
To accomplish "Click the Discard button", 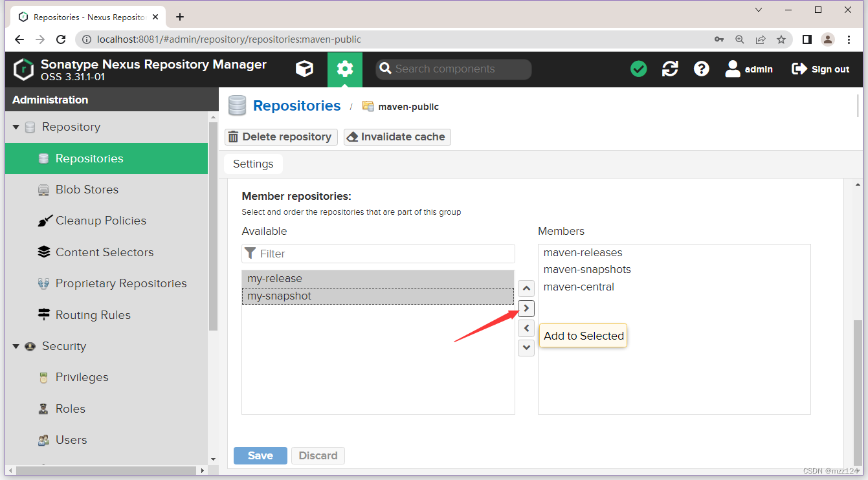I will coord(318,455).
